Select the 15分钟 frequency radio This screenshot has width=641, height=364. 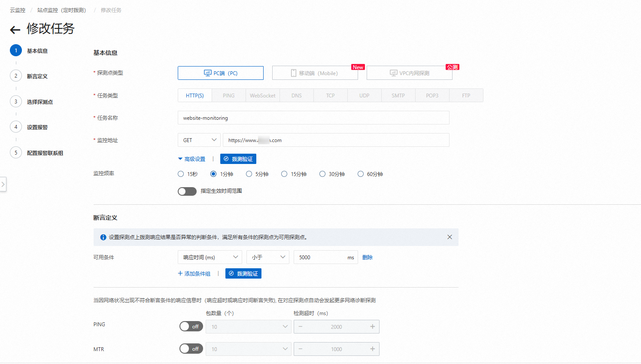pyautogui.click(x=284, y=174)
